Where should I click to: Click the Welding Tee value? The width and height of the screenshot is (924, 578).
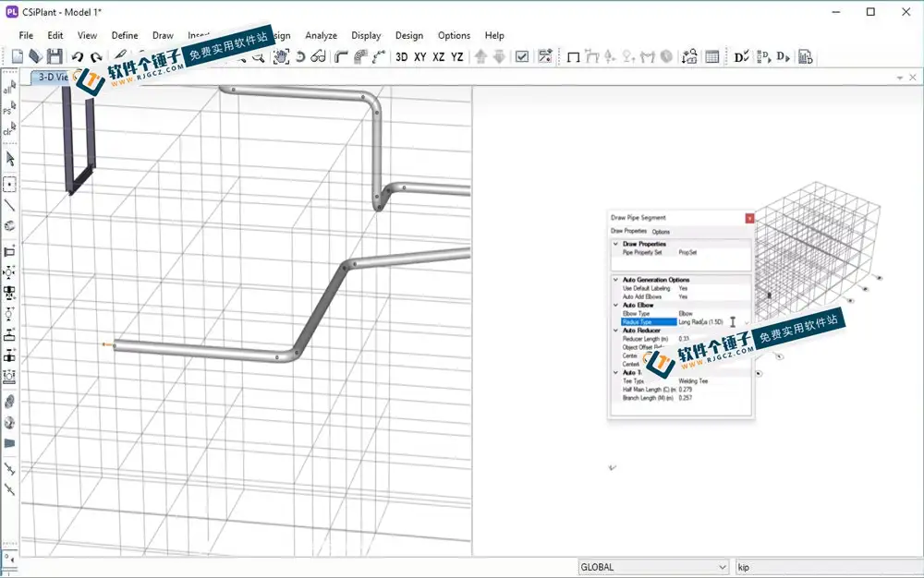coord(693,381)
